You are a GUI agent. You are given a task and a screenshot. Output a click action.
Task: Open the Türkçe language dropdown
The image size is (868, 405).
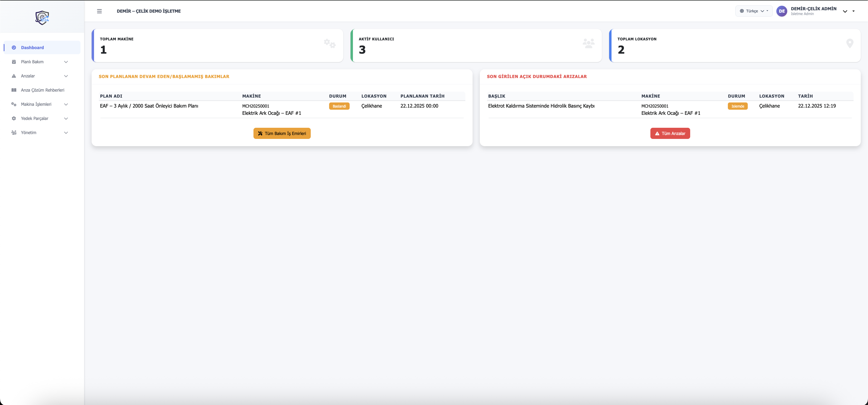pyautogui.click(x=754, y=11)
